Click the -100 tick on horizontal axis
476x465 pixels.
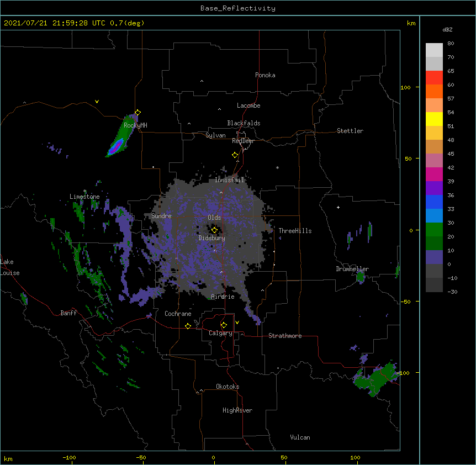point(69,457)
